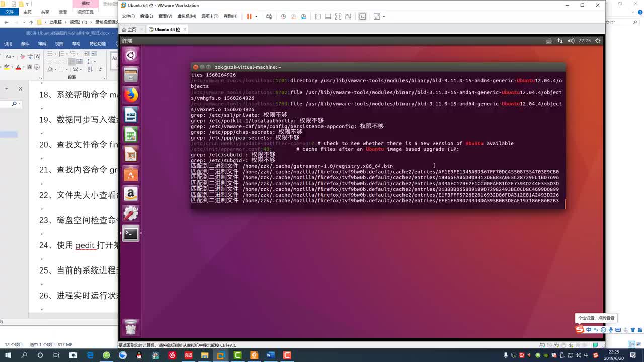Open Windows taskbar search icon

tap(24, 355)
